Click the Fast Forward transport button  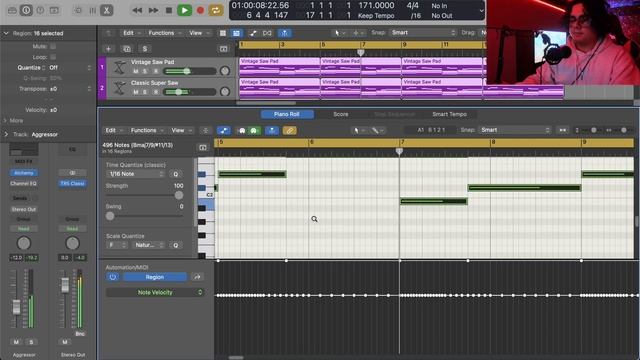153,10
